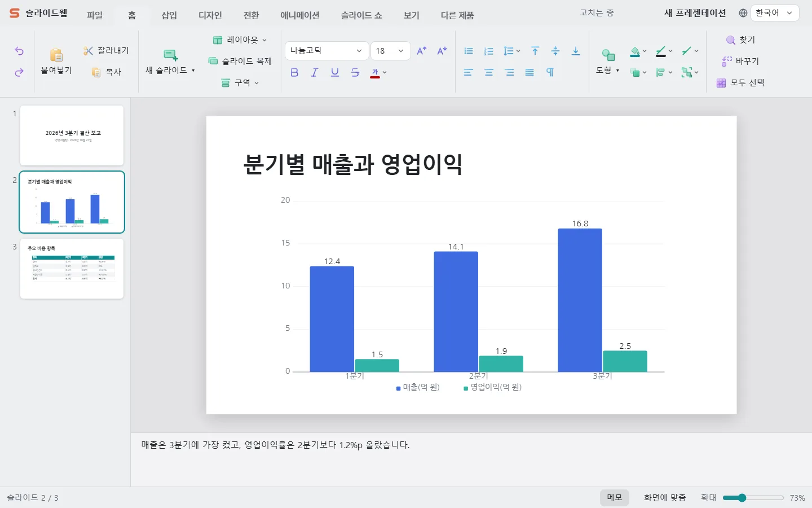This screenshot has width=812, height=508.
Task: Toggle justified paragraph alignment
Action: [529, 72]
